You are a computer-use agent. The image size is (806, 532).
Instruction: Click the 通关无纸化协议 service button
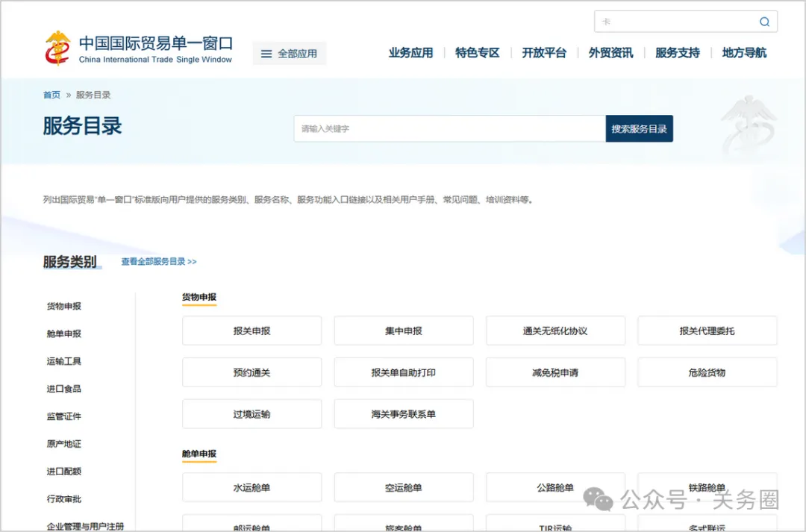(x=555, y=331)
